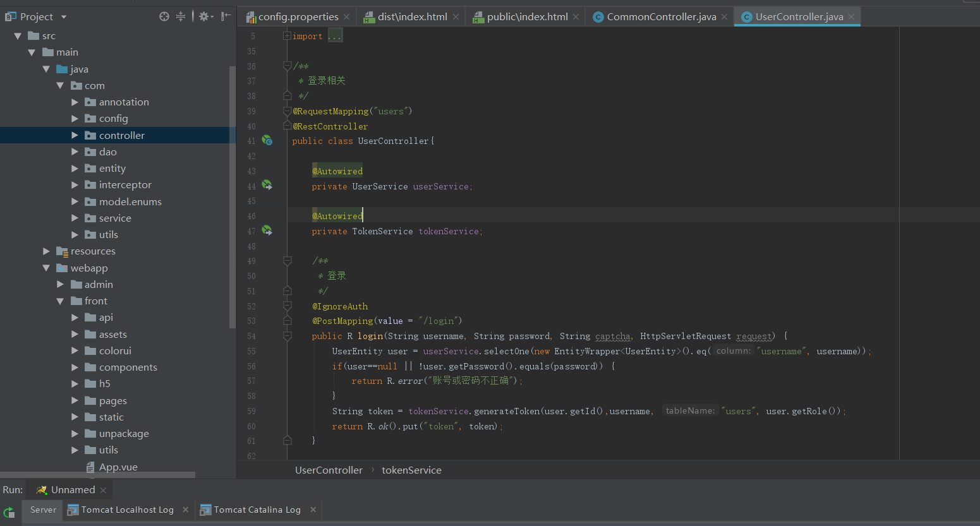Select the components folder
Viewport: 980px width, 526px height.
(128, 367)
